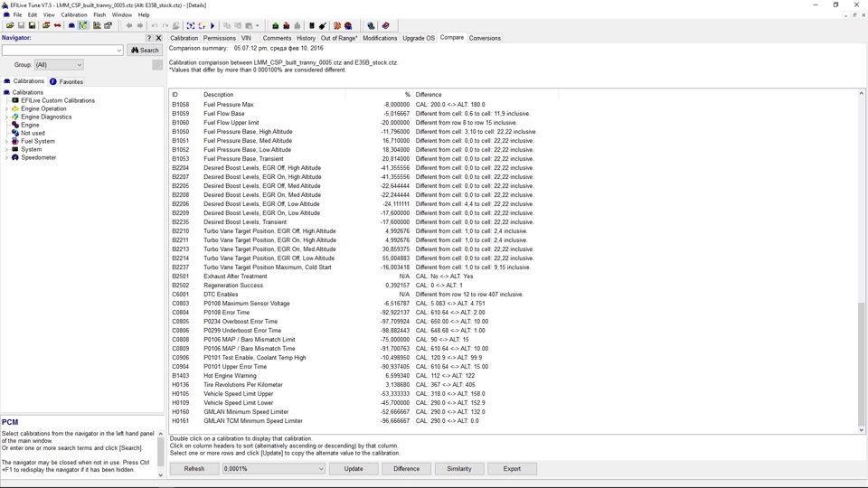
Task: Click the Navigator help question mark button
Action: tap(149, 38)
